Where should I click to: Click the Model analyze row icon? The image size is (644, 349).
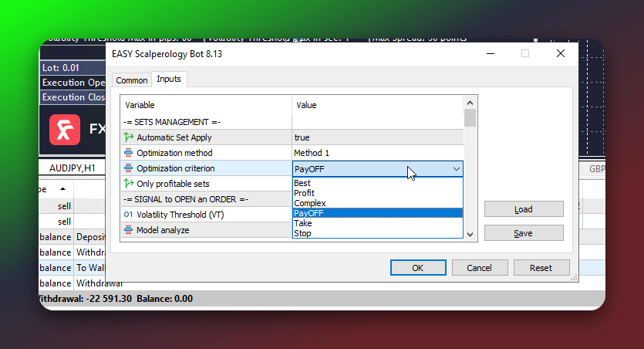[x=129, y=230]
